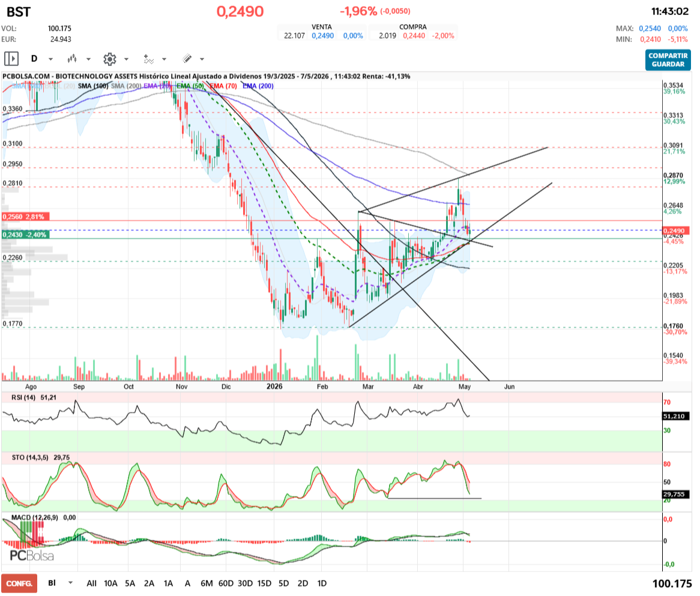Select the 1D time range

click(322, 583)
